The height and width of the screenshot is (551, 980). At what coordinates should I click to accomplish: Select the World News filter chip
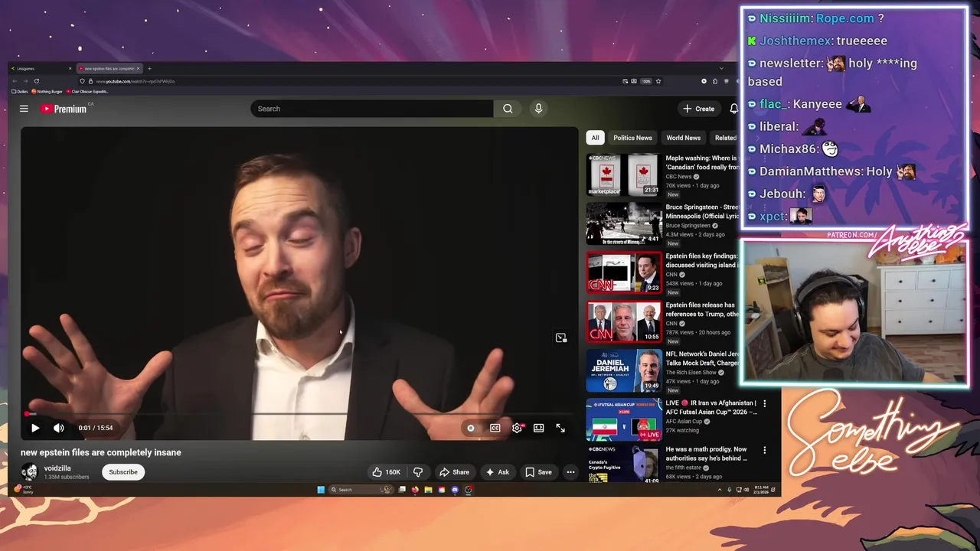[x=683, y=138]
